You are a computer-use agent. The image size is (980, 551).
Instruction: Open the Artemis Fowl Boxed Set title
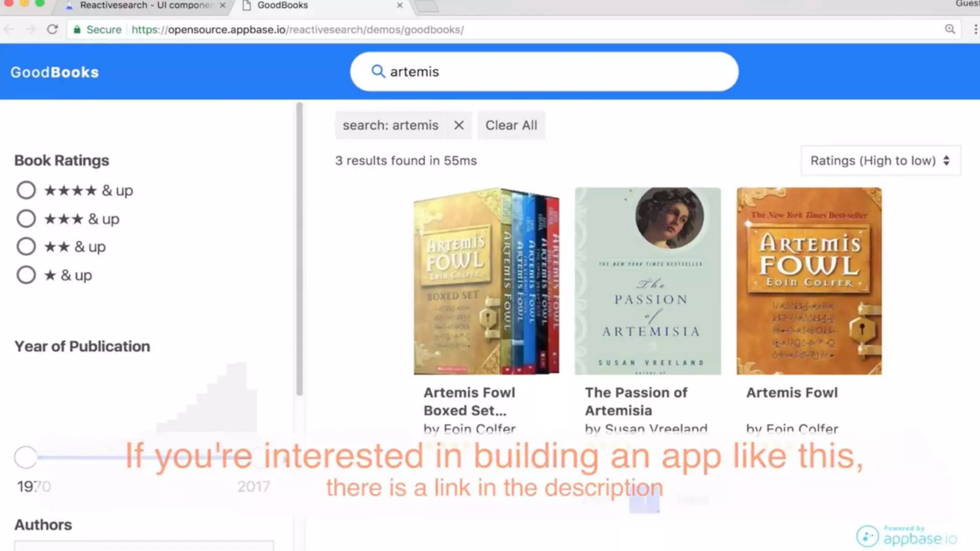coord(469,401)
